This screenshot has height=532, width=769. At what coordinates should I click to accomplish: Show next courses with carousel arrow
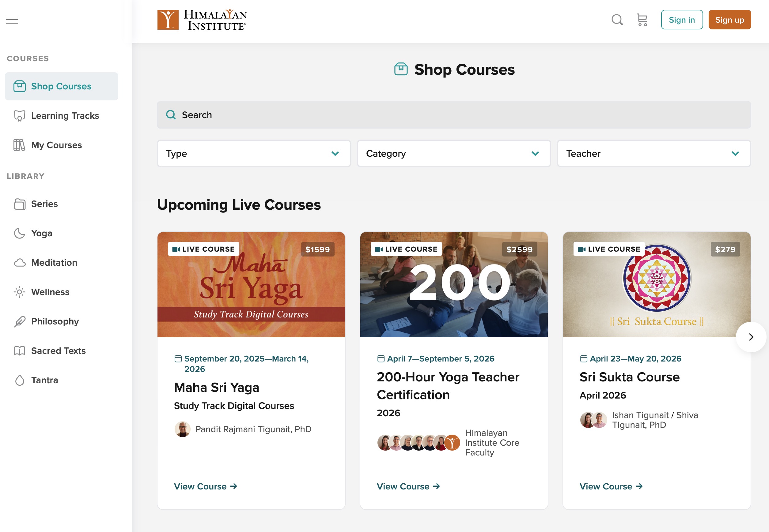pyautogui.click(x=751, y=337)
